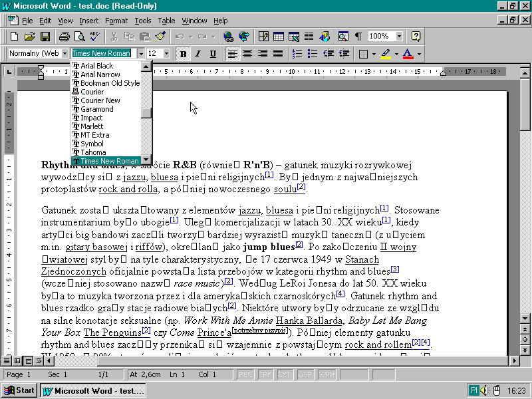Expand the Undo history dropdown arrow
Viewport: 532px width, 399px height.
tap(190, 37)
